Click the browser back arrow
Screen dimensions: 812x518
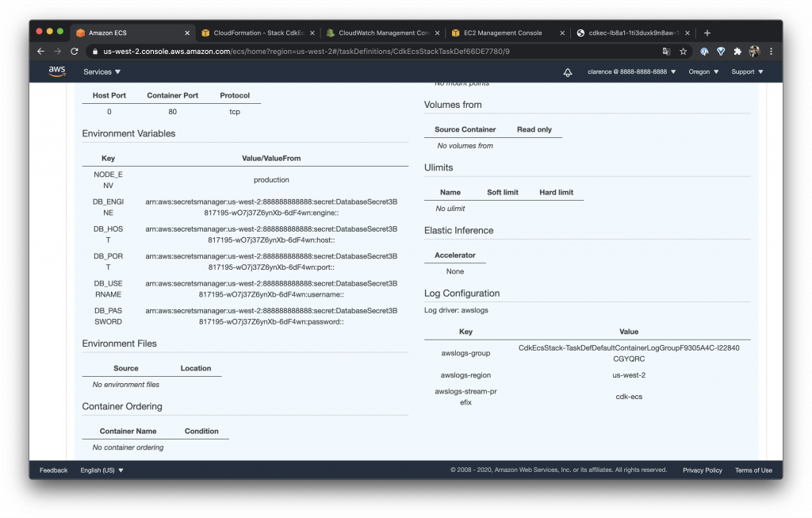pyautogui.click(x=41, y=52)
